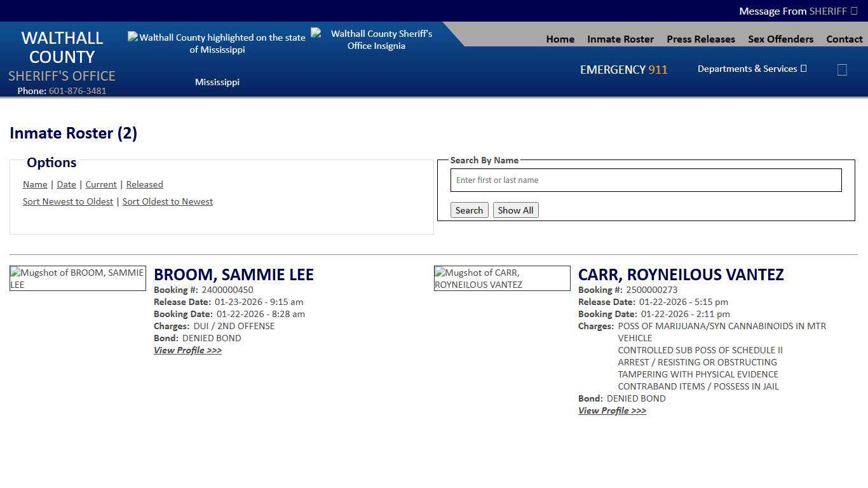868x488 pixels.
Task: Click the Search button
Action: tap(469, 210)
